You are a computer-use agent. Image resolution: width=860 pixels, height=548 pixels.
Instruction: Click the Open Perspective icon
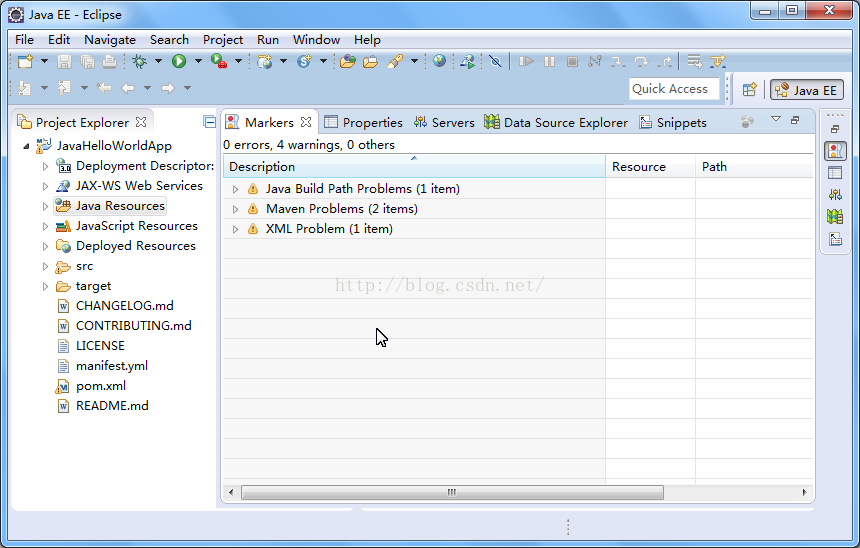pos(749,89)
